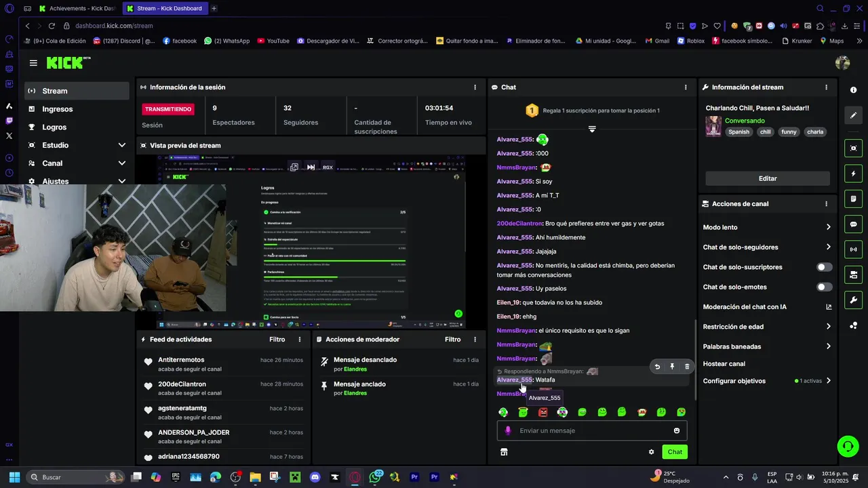Open the shop icon below chat input

click(504, 452)
